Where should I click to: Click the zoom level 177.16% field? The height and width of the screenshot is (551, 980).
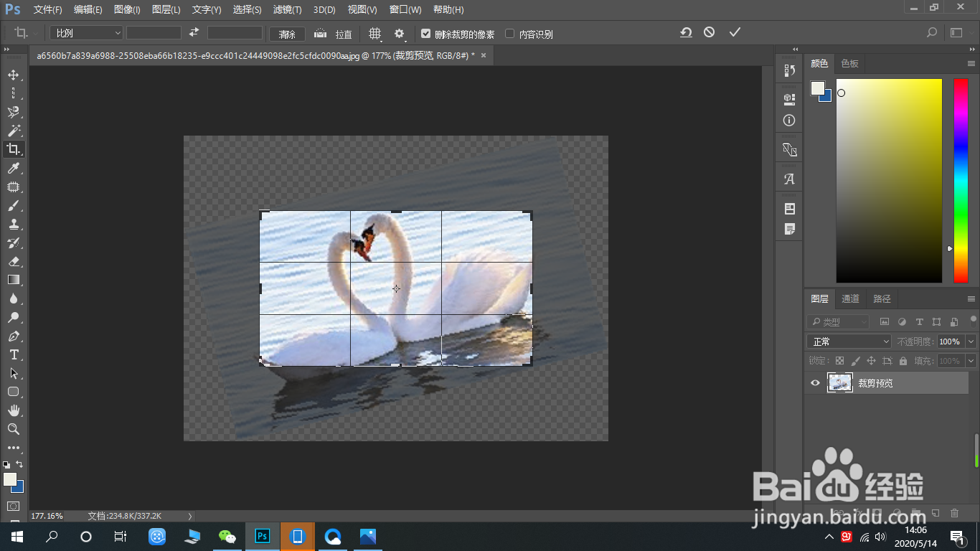(47, 516)
